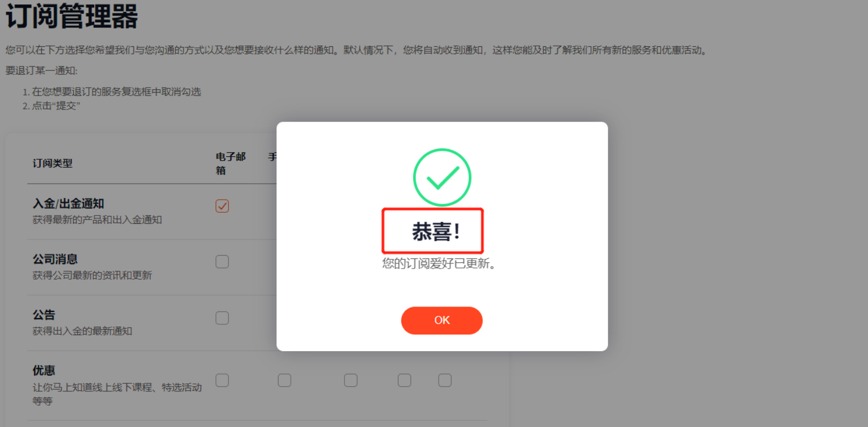Click the 电子邮箱 column header
The height and width of the screenshot is (427, 868).
click(x=231, y=164)
